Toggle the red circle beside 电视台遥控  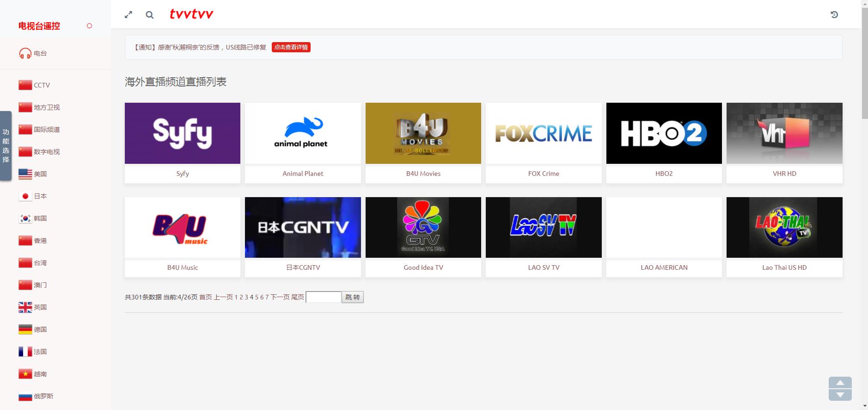[89, 26]
